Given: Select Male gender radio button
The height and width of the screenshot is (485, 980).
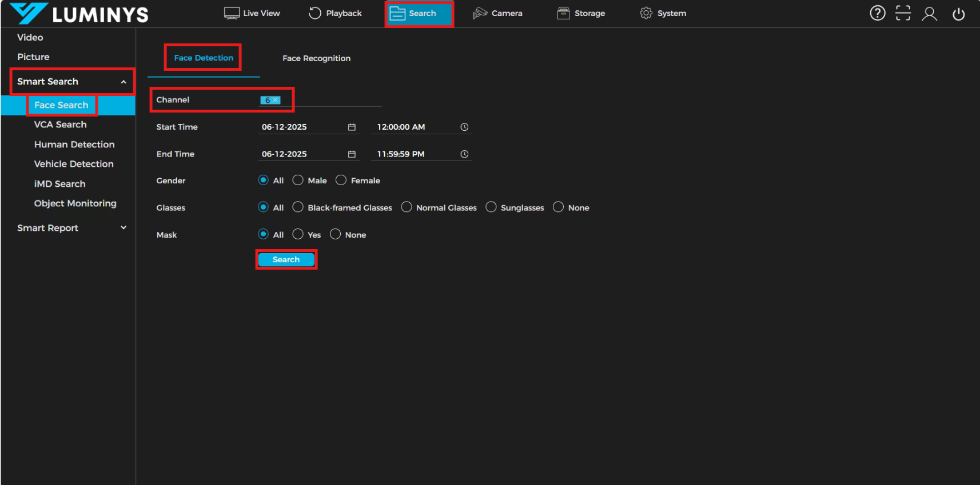Looking at the screenshot, I should (298, 181).
